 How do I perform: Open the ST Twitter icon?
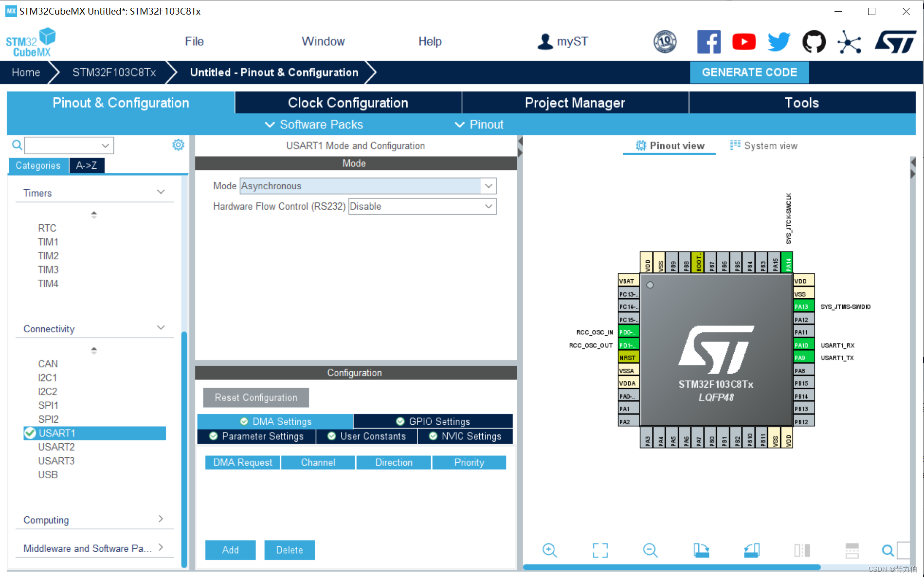779,42
